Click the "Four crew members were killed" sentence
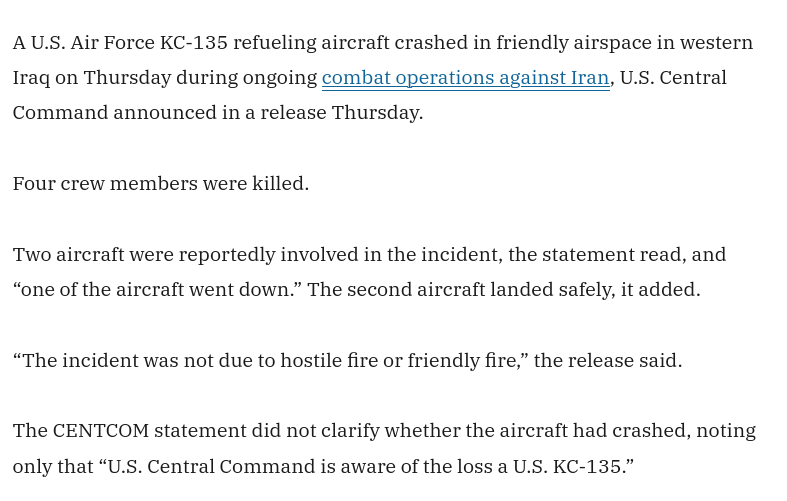 coord(160,184)
